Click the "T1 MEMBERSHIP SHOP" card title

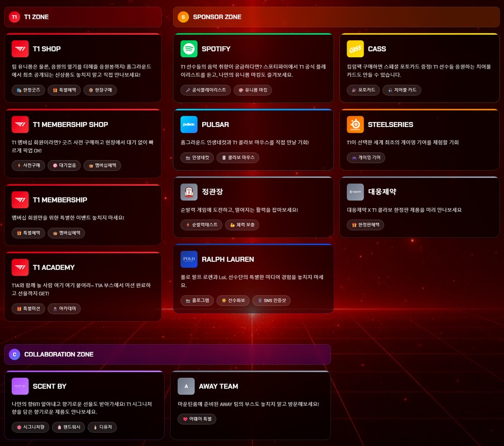(x=71, y=124)
